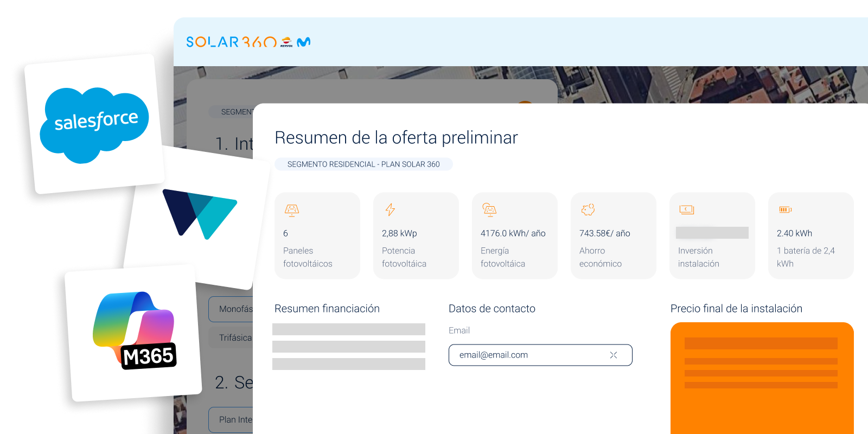Image resolution: width=868 pixels, height=434 pixels.
Task: Clear the email field with the X icon
Action: pos(614,355)
